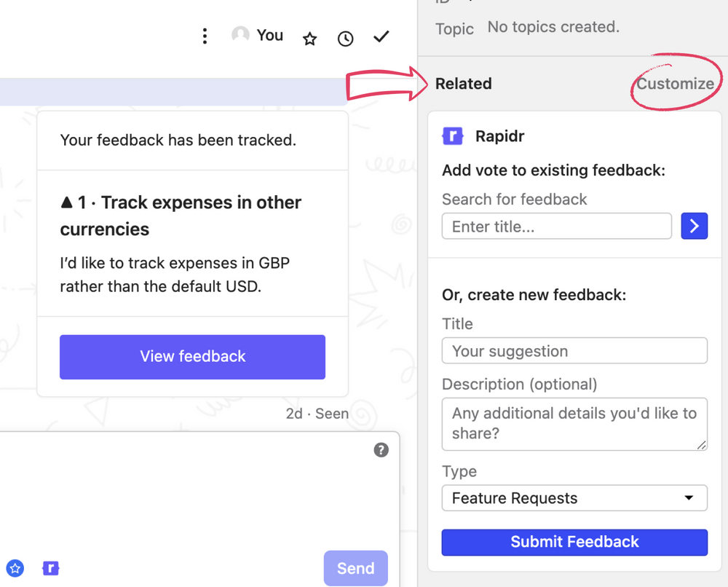This screenshot has width=728, height=587.
Task: Click the three-dot overflow menu
Action: [205, 35]
